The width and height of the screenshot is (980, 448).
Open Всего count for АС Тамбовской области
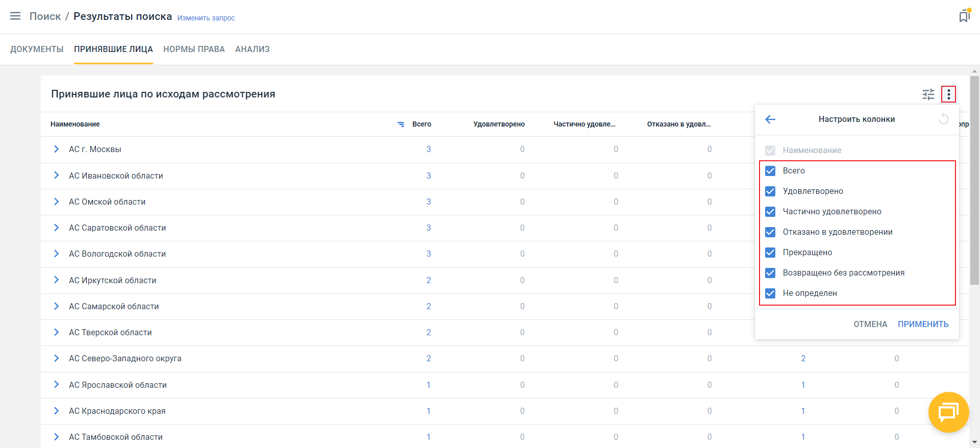pos(429,437)
